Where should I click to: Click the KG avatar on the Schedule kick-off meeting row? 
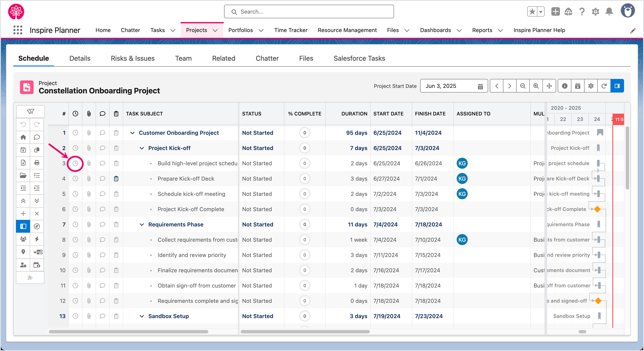point(462,194)
